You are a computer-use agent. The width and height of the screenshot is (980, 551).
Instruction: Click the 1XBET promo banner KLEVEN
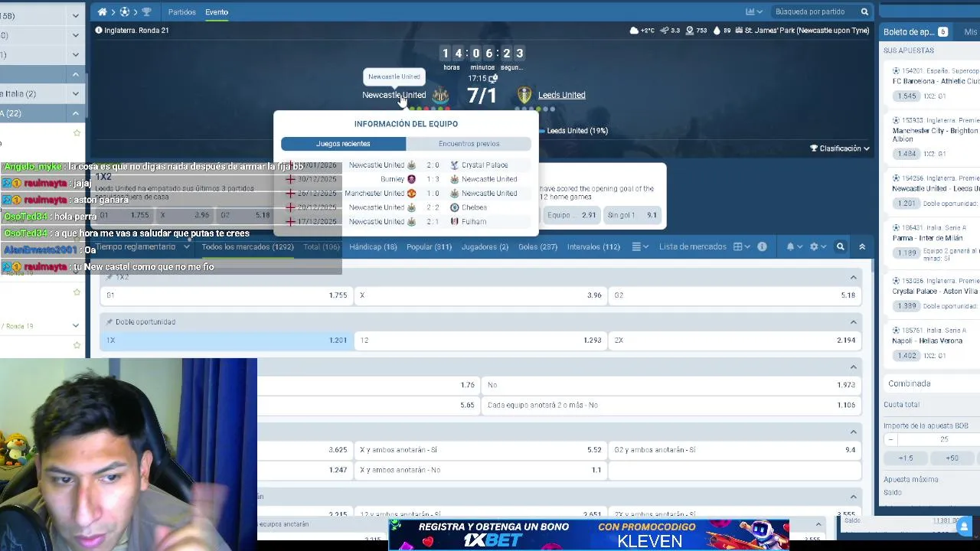pyautogui.click(x=588, y=534)
